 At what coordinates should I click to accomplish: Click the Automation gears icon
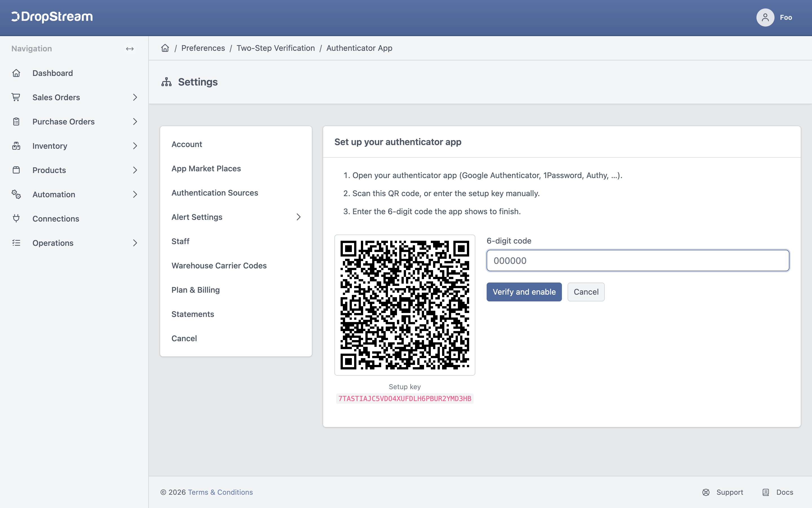pos(16,194)
